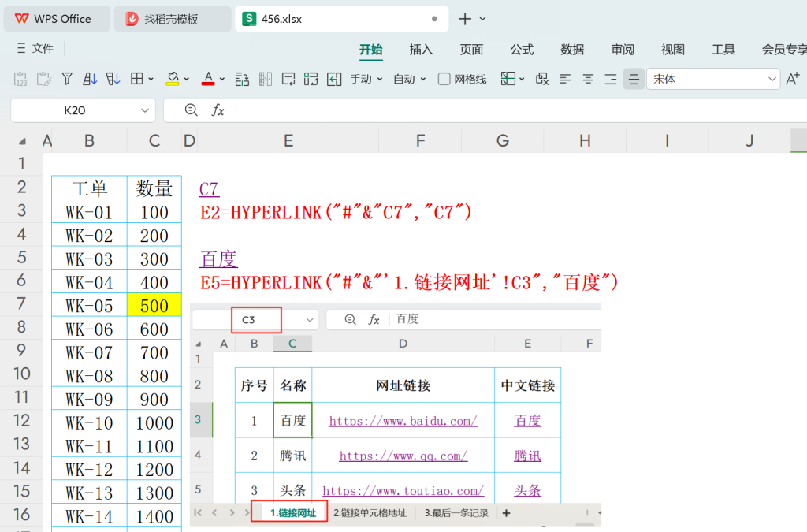Open the 数据 ribbon tab
Image resolution: width=807 pixels, height=532 pixels.
pos(572,50)
